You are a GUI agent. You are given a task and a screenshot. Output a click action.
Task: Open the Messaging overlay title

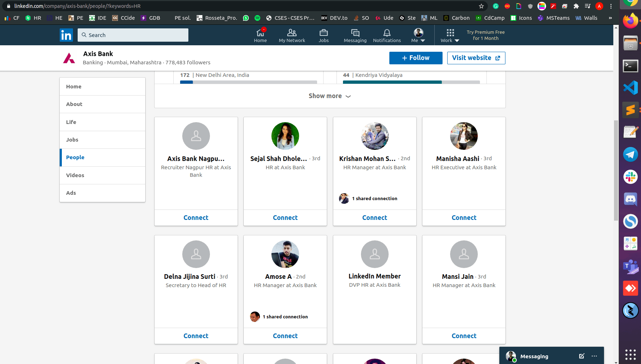pos(534,356)
